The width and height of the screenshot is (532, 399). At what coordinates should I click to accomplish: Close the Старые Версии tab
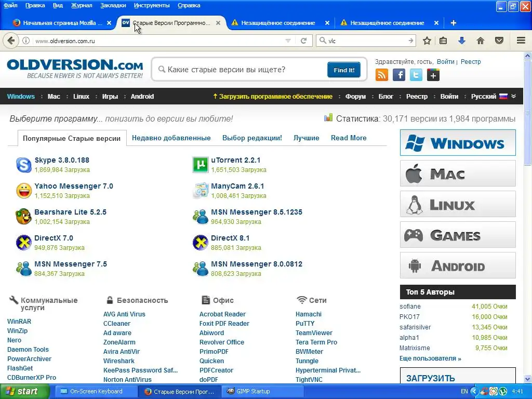click(218, 23)
